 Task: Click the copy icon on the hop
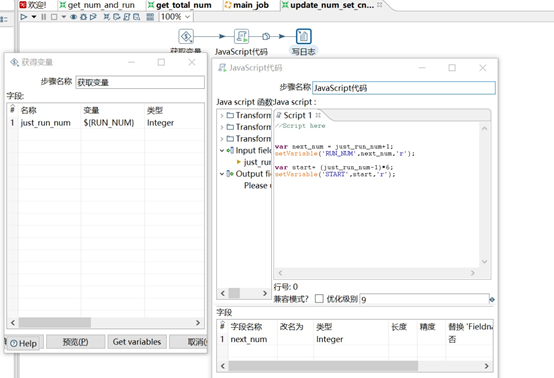[x=266, y=36]
